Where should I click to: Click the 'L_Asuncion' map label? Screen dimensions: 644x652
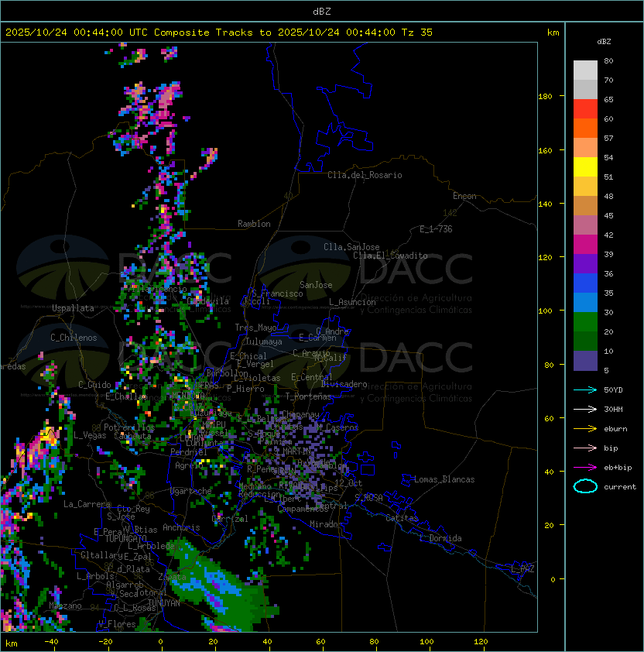tap(352, 302)
